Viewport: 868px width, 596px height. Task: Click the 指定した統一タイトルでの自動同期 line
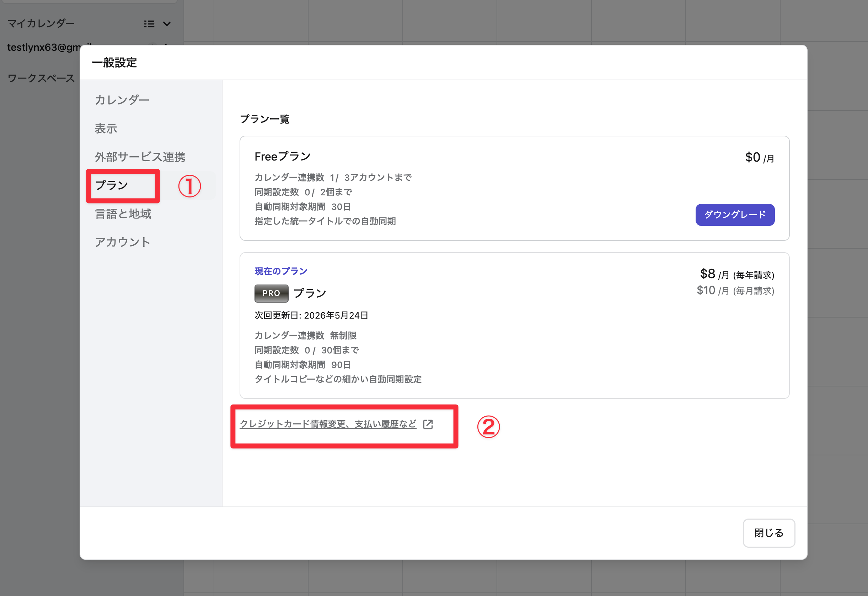point(325,221)
